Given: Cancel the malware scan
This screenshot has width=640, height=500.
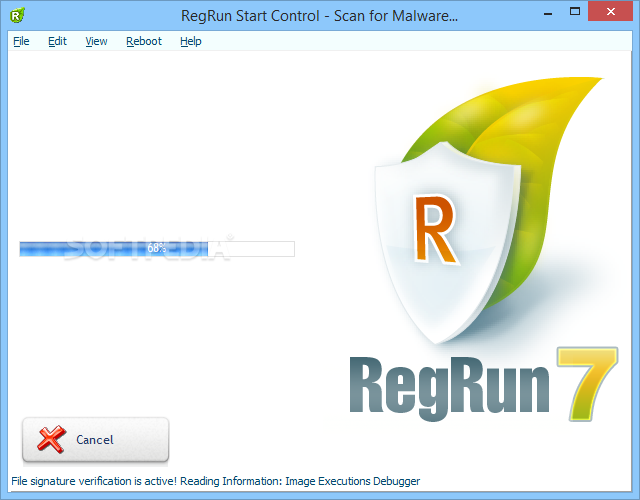Looking at the screenshot, I should point(96,440).
